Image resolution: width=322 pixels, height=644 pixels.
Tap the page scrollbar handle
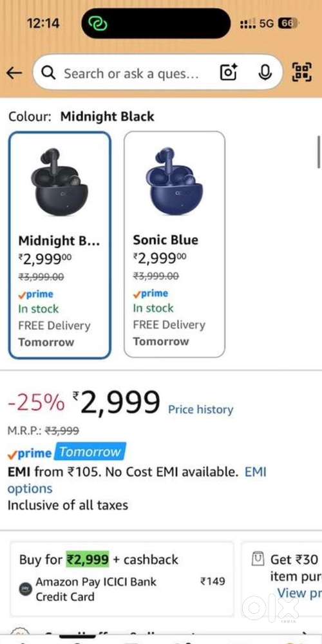click(319, 152)
